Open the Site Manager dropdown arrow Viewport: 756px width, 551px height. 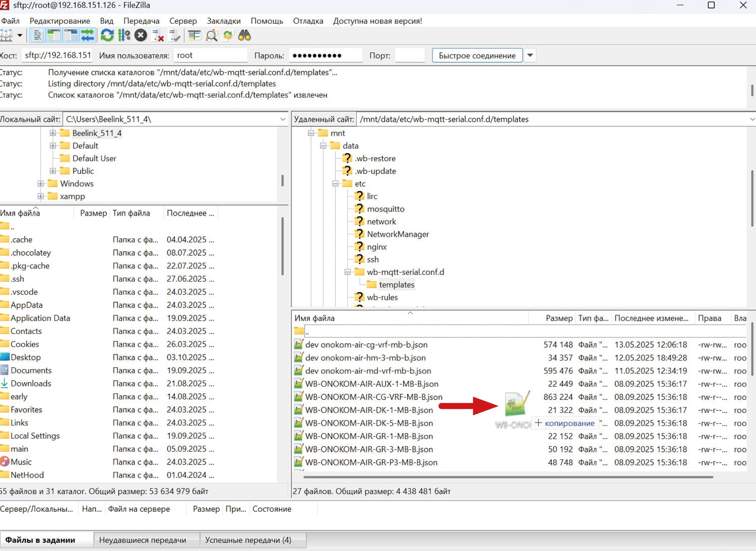(20, 35)
